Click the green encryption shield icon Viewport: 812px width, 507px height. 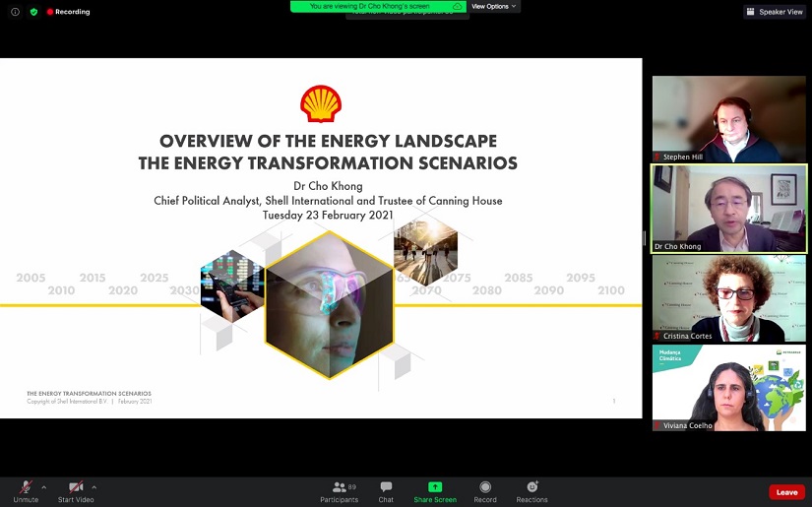[x=33, y=12]
